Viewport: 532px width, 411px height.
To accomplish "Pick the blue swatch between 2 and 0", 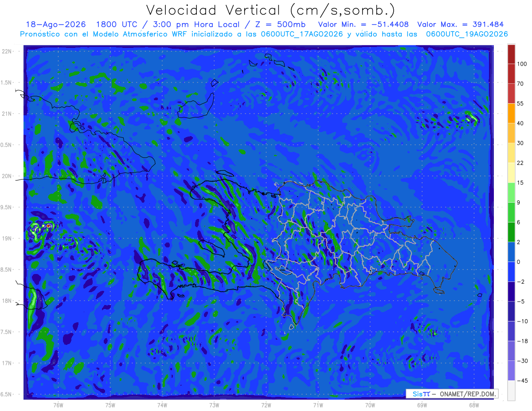I will coord(511,252).
